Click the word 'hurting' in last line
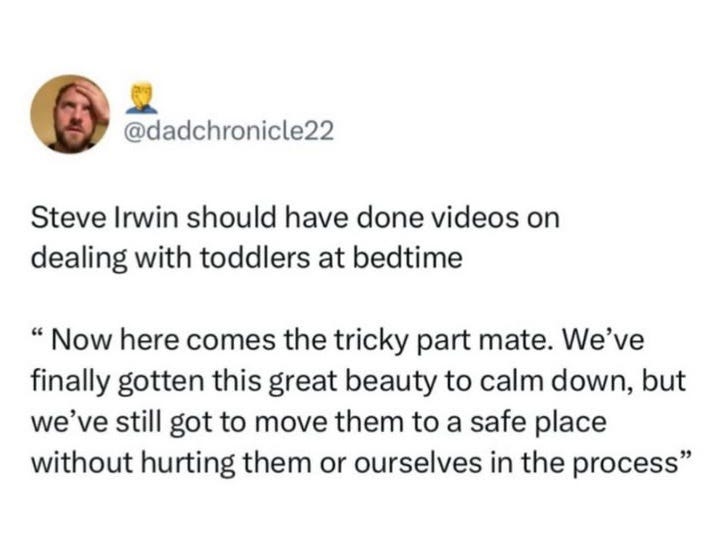The width and height of the screenshot is (719, 539). click(x=188, y=464)
